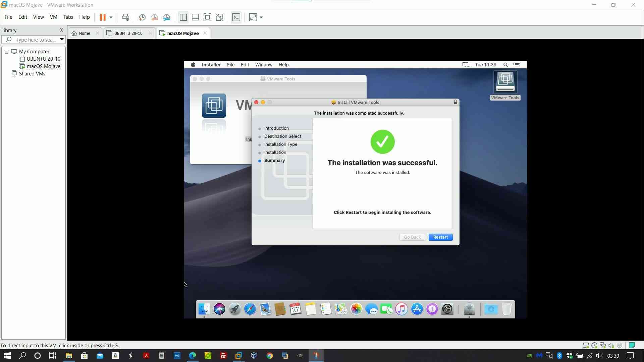644x362 pixels.
Task: Click the Spotlight search icon
Action: coord(505,65)
